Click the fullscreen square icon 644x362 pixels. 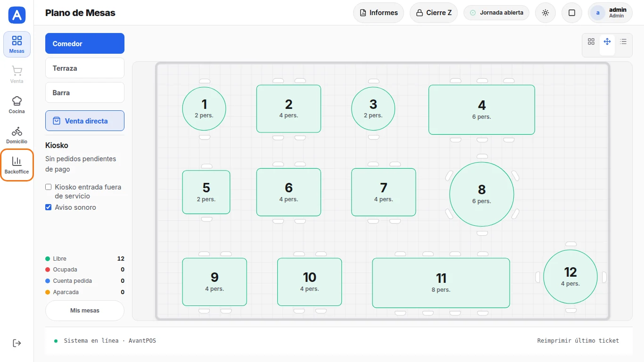pos(572,13)
